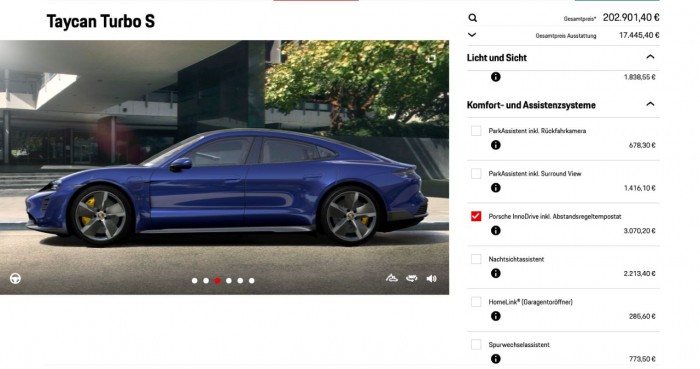Enable HomeLink (Garagentoröffner) checkbox

(476, 302)
